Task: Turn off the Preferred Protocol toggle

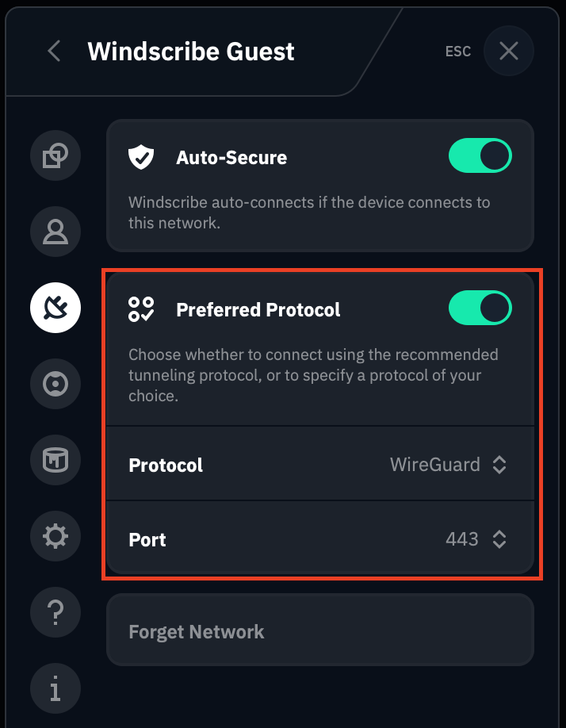Action: [480, 308]
